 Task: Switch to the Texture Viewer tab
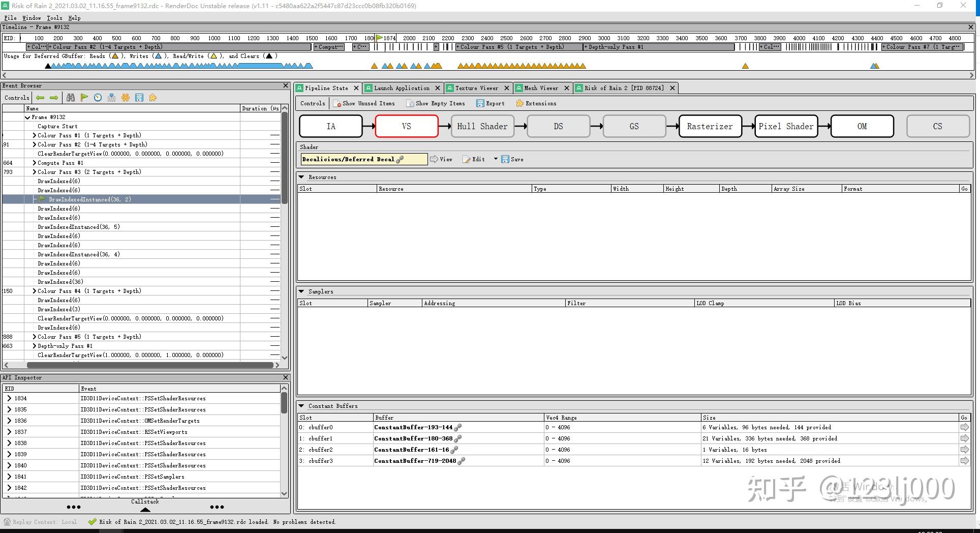point(476,88)
